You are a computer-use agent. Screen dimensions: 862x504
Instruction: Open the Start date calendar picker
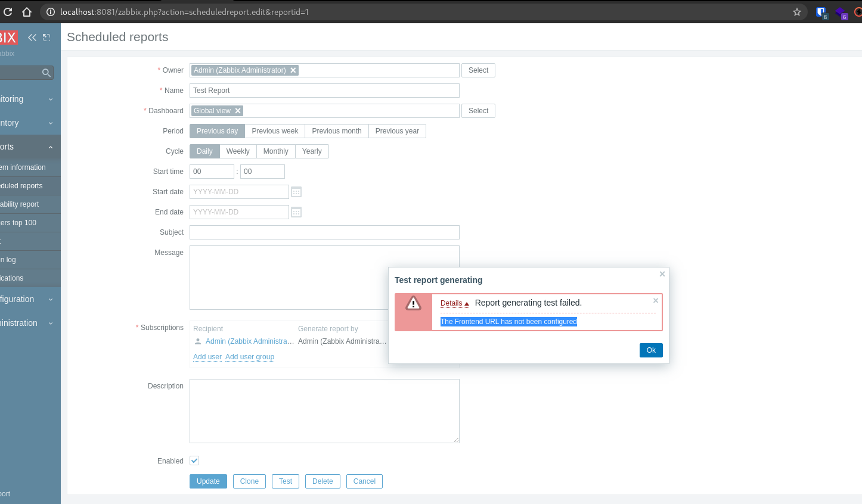click(296, 192)
